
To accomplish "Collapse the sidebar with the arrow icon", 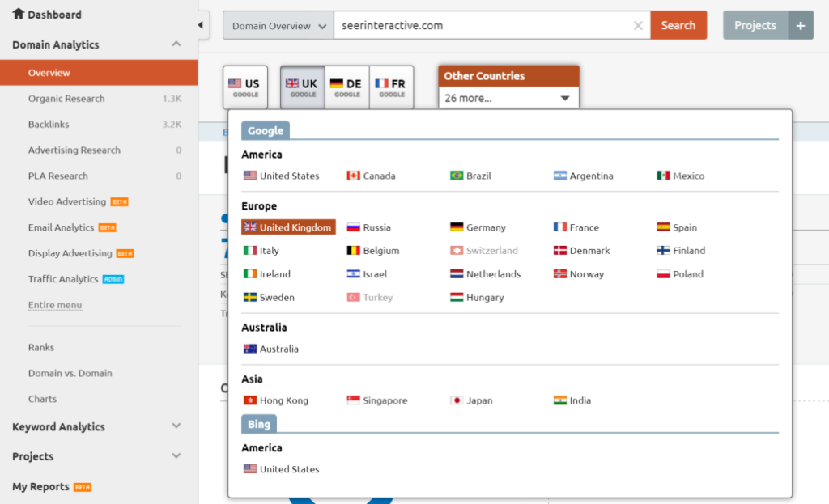I will 200,24.
